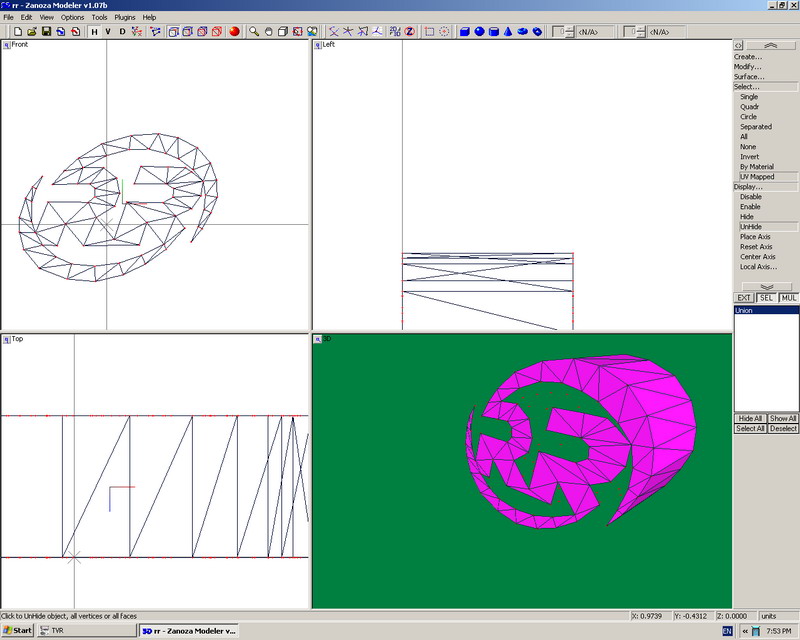The width and height of the screenshot is (800, 640).
Task: Select the dotted circle selection icon
Action: 444,32
